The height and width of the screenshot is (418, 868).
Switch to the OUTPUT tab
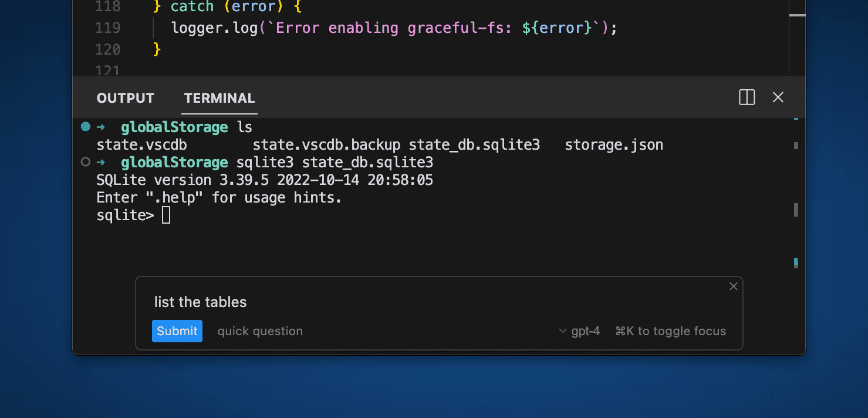(126, 98)
